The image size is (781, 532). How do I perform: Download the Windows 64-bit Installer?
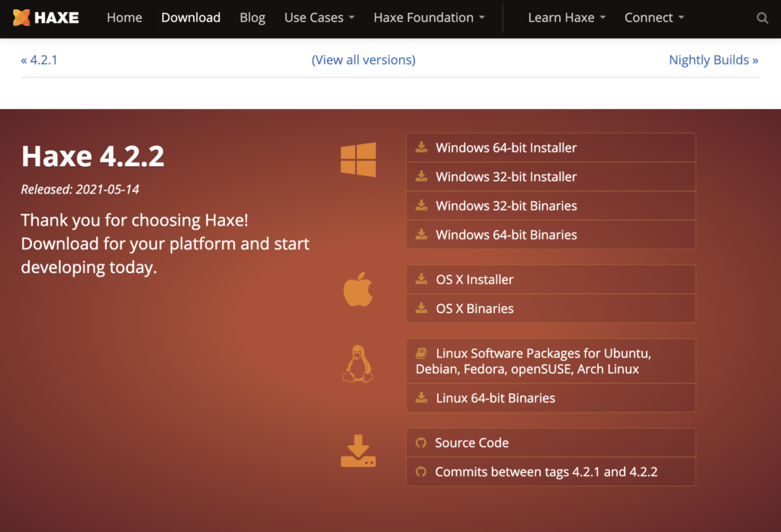[551, 147]
